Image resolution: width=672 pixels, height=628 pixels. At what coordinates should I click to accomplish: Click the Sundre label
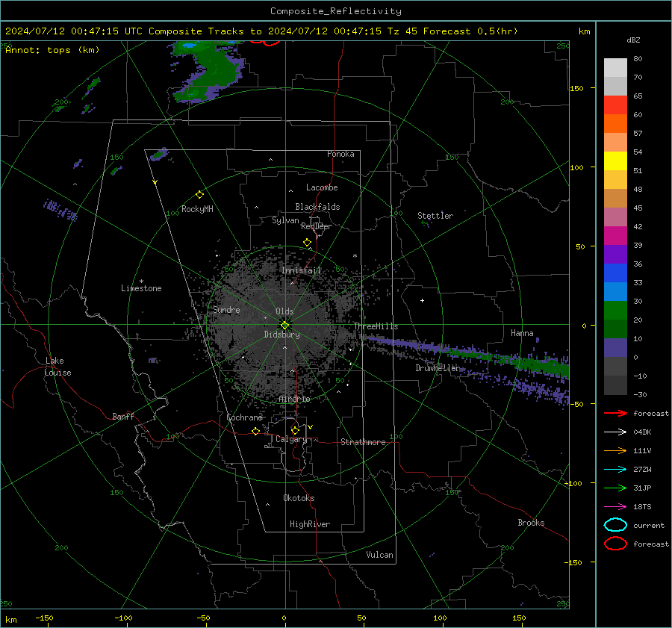(226, 309)
